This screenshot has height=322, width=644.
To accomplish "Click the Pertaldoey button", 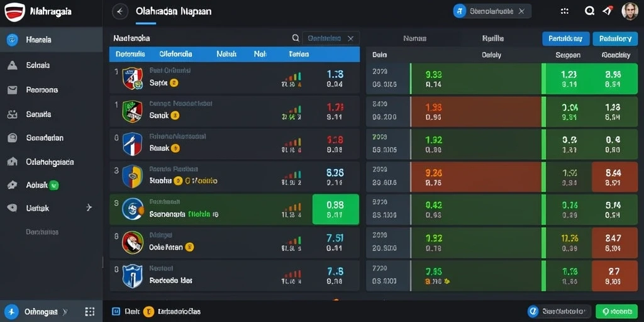I will [565, 38].
